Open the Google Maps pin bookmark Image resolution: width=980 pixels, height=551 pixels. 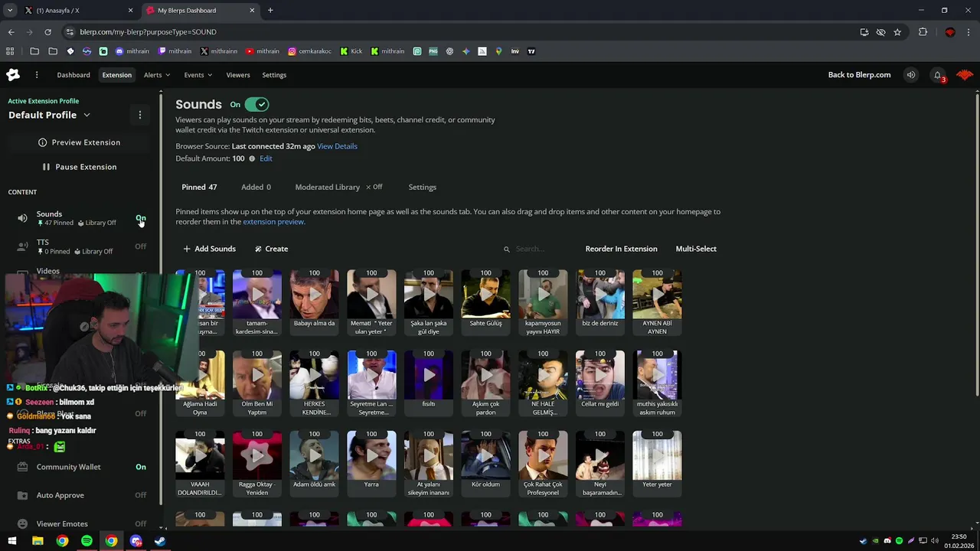[498, 51]
